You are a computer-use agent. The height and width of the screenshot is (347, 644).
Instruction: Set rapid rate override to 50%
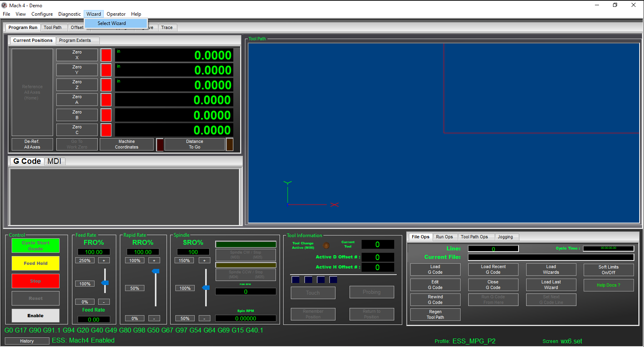(x=135, y=288)
